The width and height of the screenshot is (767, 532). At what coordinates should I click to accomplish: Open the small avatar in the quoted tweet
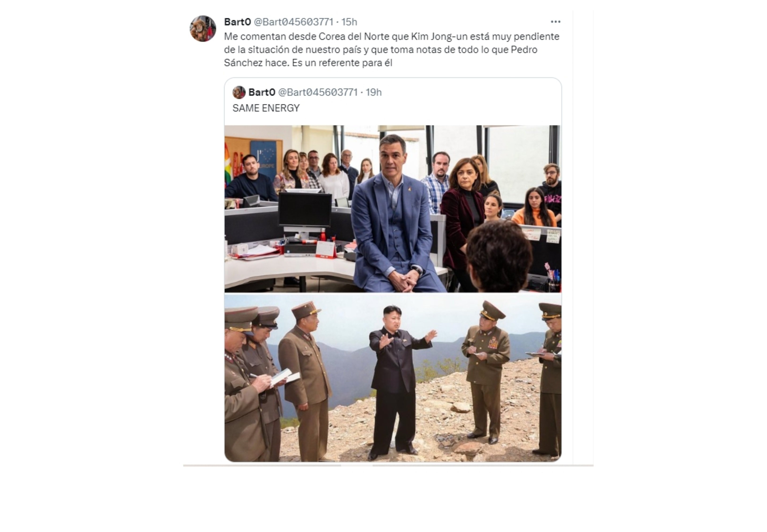(239, 92)
